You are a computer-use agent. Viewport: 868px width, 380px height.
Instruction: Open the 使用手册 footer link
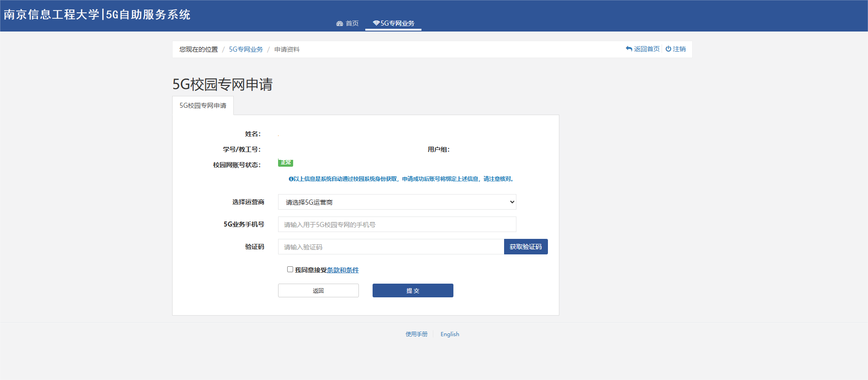tap(416, 334)
